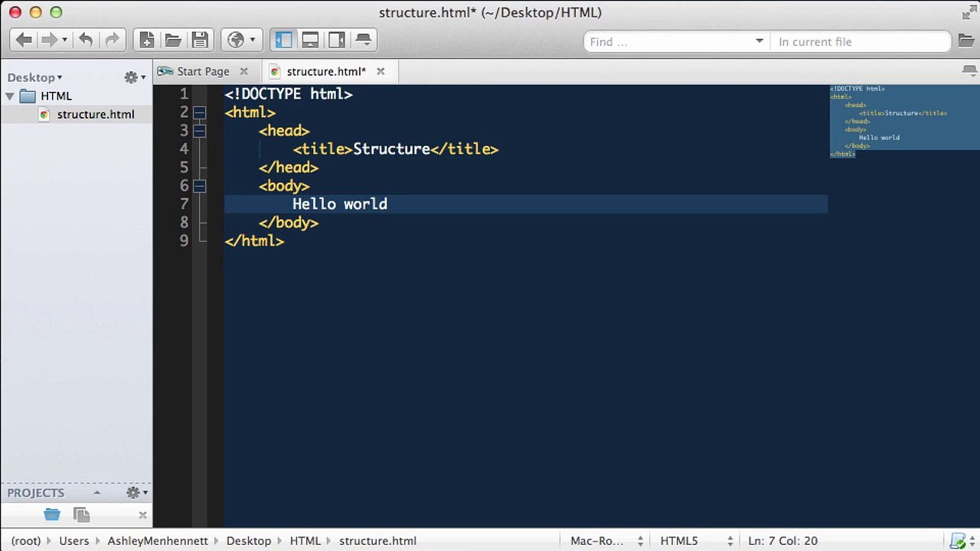Click the Find search field
This screenshot has width=980, height=551.
(668, 41)
